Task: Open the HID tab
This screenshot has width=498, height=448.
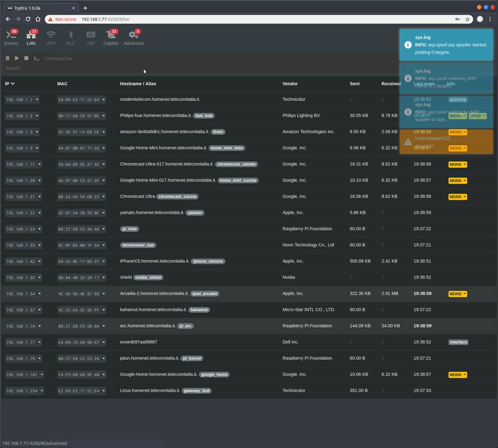Action: [90, 38]
